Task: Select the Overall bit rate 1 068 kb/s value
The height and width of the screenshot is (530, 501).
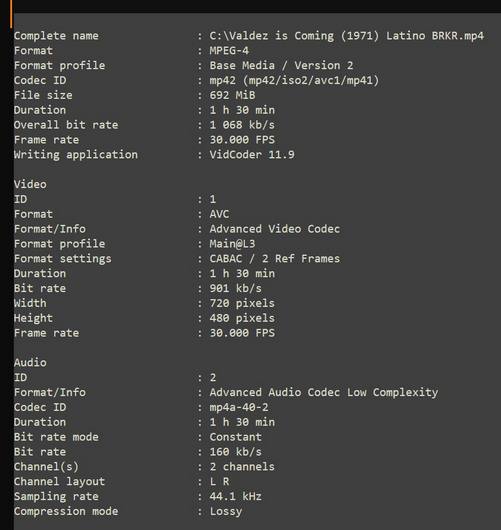Action: tap(242, 125)
